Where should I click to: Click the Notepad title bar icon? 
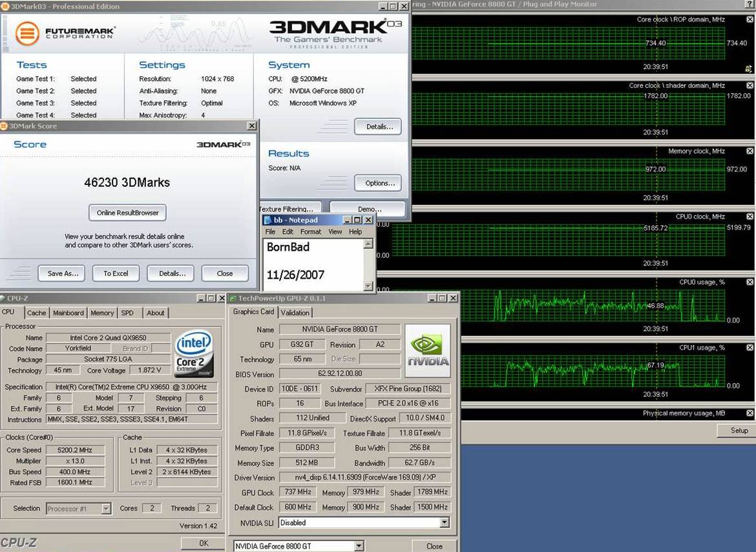click(268, 220)
